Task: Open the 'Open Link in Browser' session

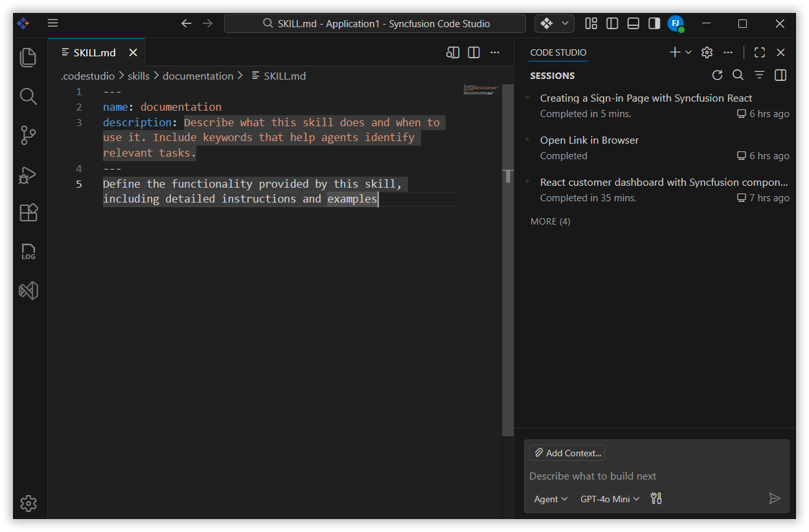Action: [x=589, y=140]
